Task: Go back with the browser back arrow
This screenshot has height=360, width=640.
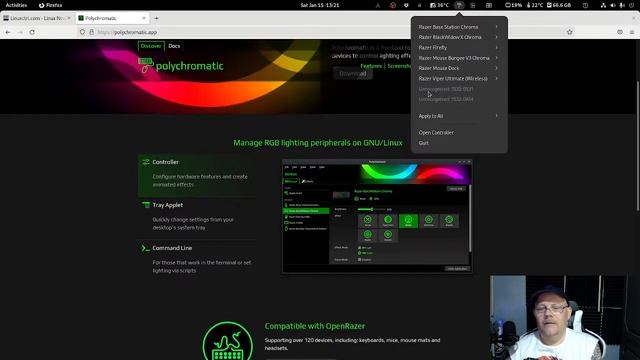Action: pyautogui.click(x=8, y=32)
